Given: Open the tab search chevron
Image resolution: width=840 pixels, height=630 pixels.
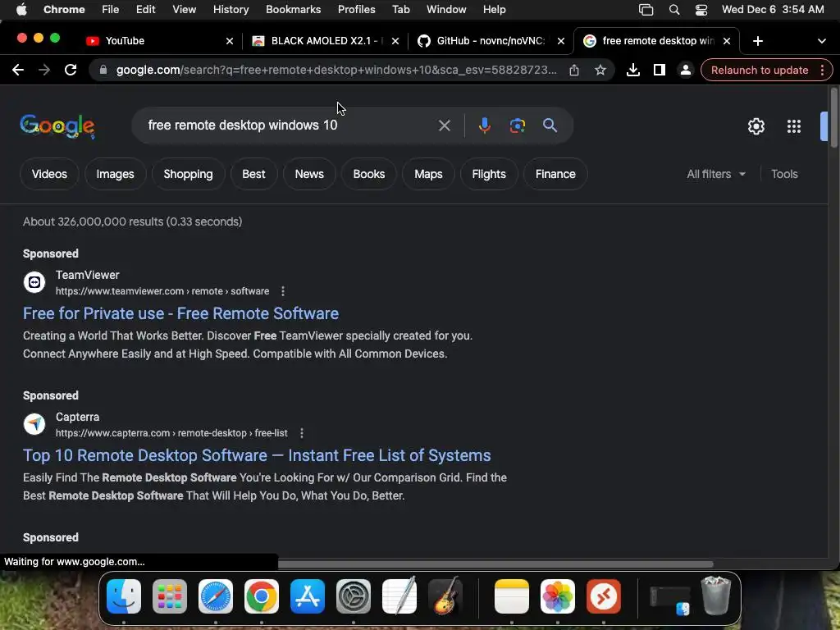Looking at the screenshot, I should pos(821,41).
